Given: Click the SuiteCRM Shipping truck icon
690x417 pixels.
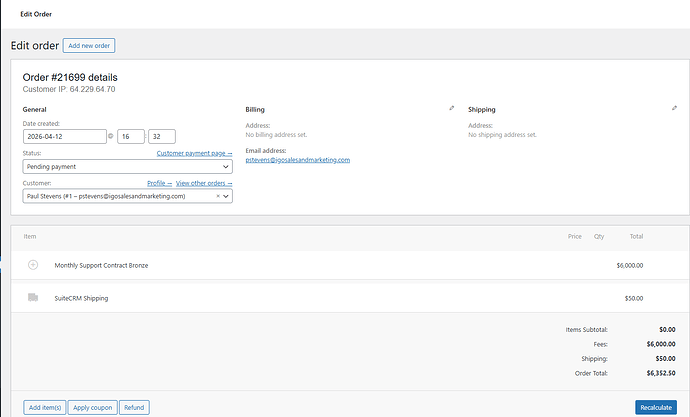Looking at the screenshot, I should pos(33,298).
